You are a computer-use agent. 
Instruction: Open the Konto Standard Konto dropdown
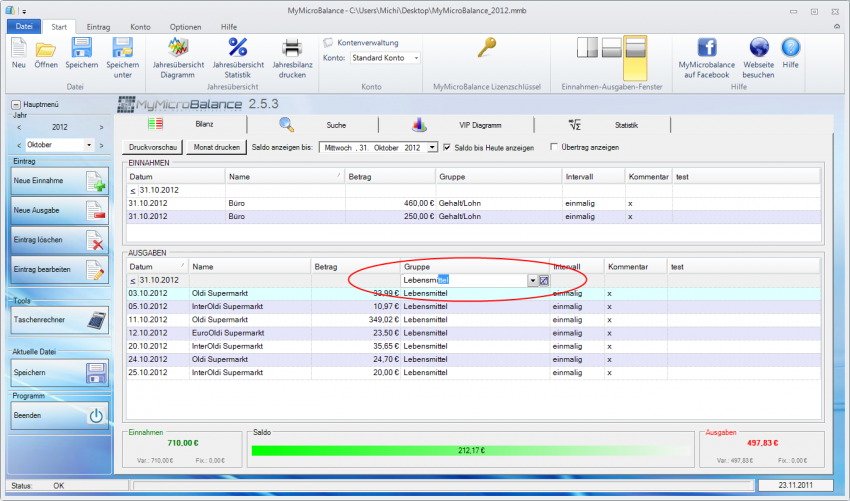click(x=416, y=58)
